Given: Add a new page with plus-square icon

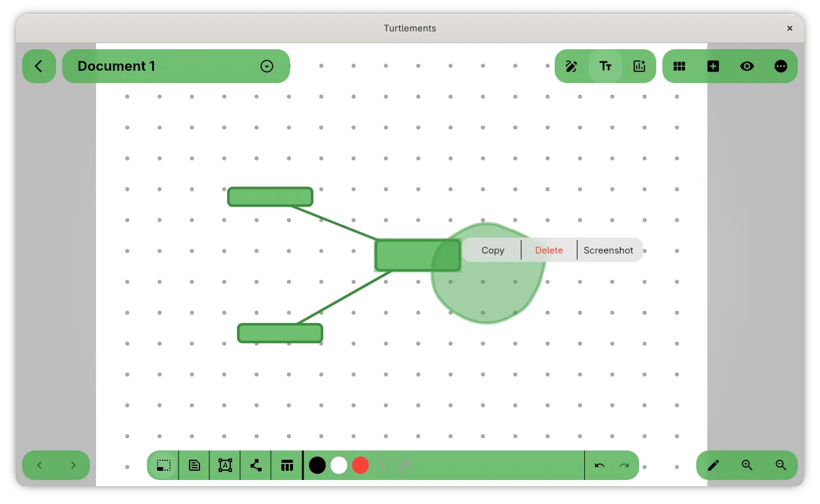Looking at the screenshot, I should (713, 66).
